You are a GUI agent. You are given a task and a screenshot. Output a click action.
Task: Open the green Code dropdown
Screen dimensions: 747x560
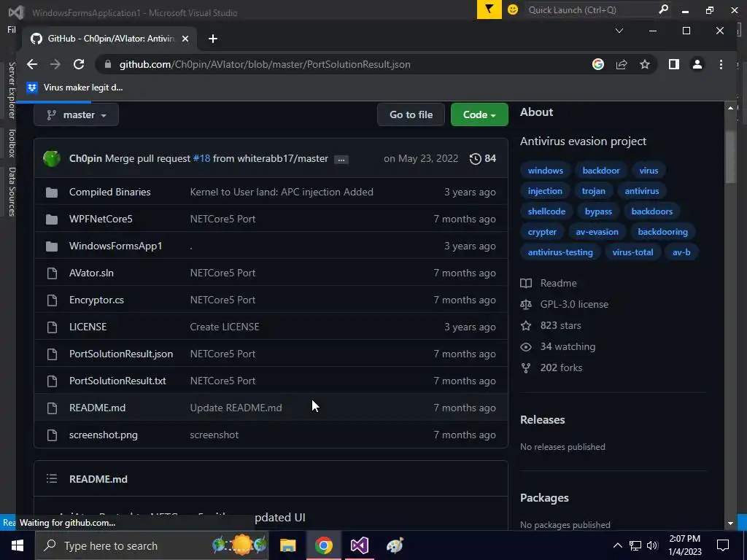click(479, 114)
